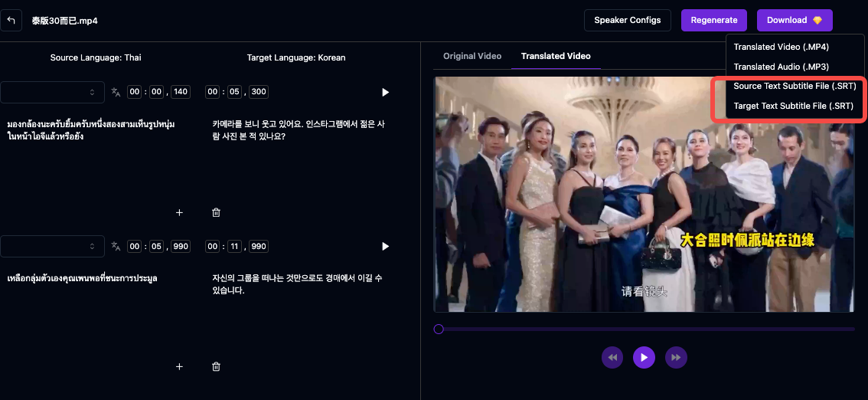Play the second subtitle segment
The image size is (868, 400).
[385, 246]
